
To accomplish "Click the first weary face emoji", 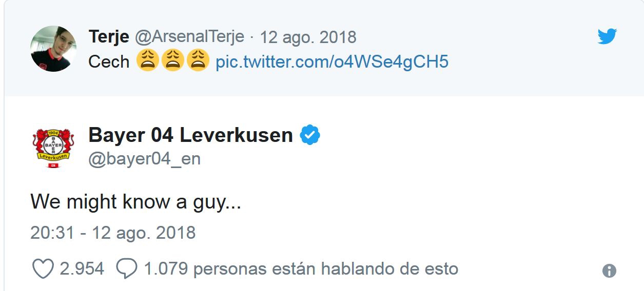I will point(148,61).
